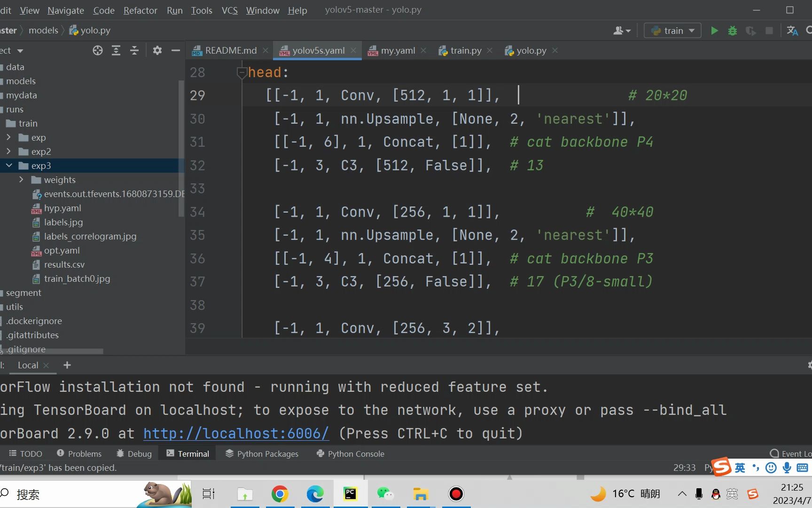This screenshot has width=812, height=508.
Task: Click the 29:33 cursor position indicator
Action: (x=684, y=468)
